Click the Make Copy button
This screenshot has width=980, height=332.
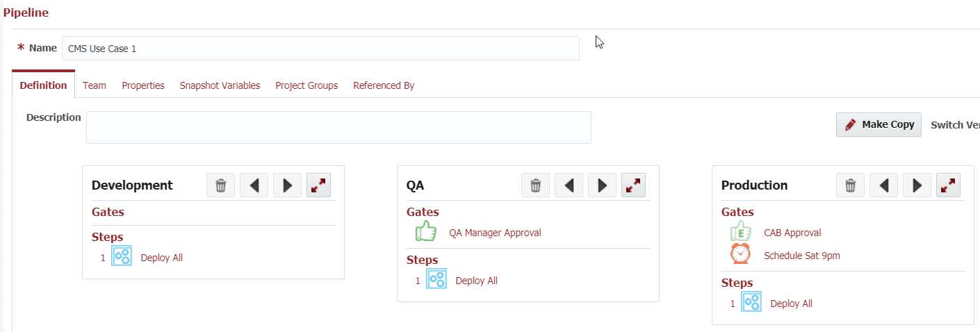click(879, 124)
